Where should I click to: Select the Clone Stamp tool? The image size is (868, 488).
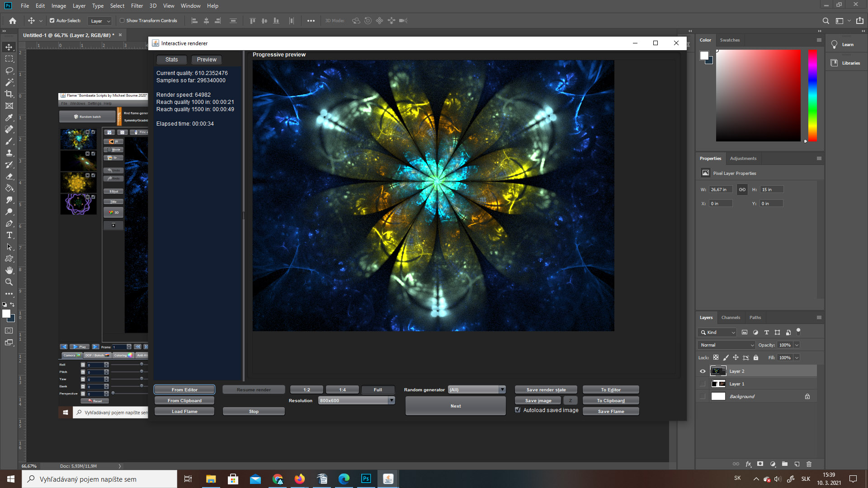click(9, 153)
